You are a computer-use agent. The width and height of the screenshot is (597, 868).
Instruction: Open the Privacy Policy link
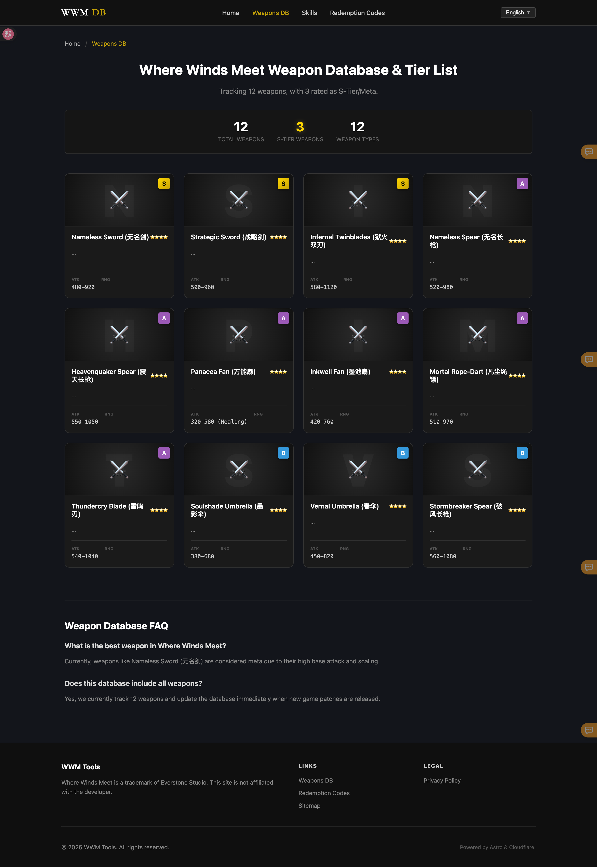[x=442, y=781]
